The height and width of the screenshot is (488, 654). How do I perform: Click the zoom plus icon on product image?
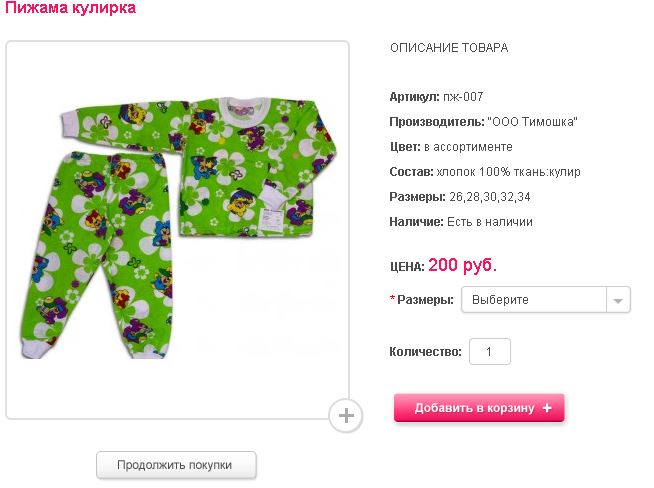click(x=345, y=415)
